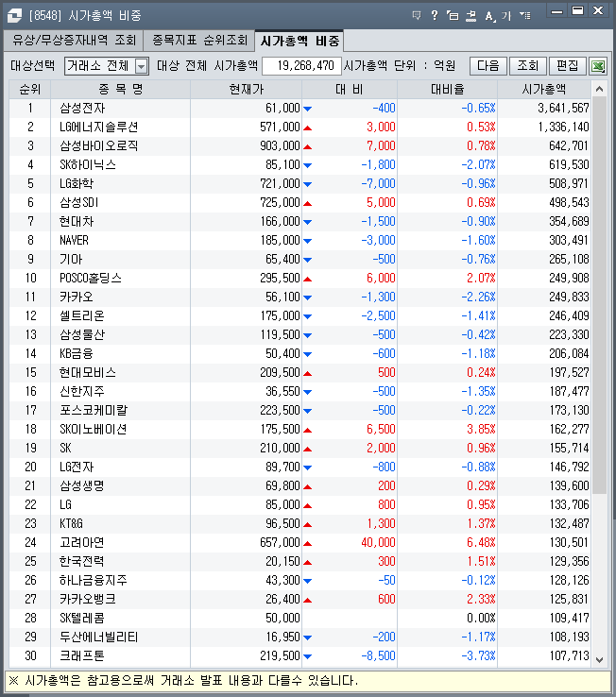Select 현대모비스 stock name
Viewport: 616px width, 697px height.
tap(88, 372)
